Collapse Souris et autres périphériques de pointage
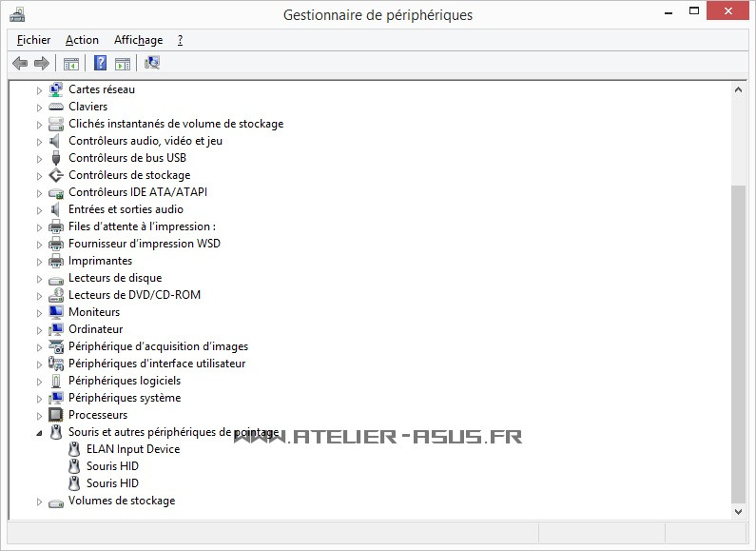Screen dimensions: 756x551 (40, 433)
